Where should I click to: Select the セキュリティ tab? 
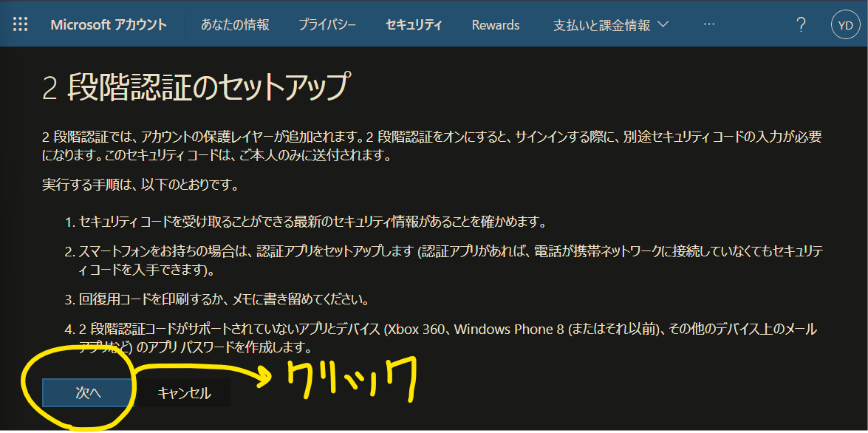[x=414, y=25]
